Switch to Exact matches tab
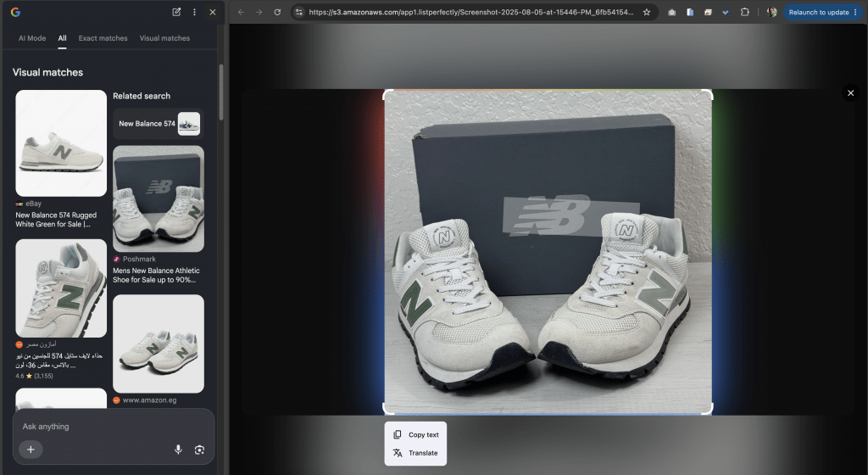868x475 pixels. (x=103, y=38)
